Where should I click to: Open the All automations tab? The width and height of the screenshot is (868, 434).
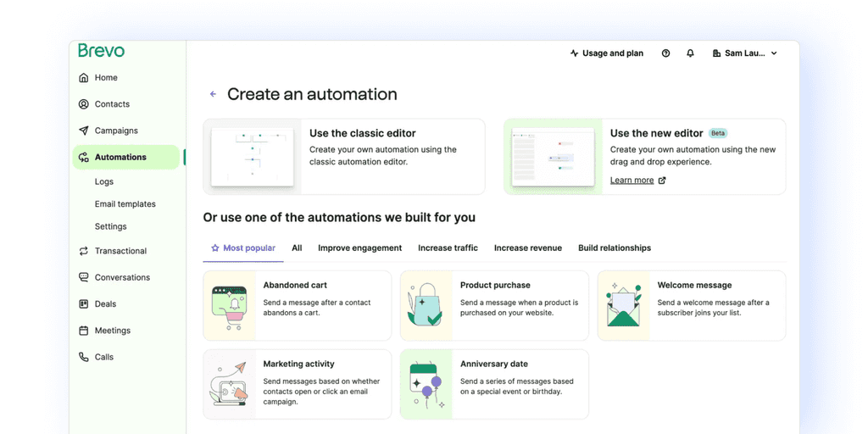point(297,248)
